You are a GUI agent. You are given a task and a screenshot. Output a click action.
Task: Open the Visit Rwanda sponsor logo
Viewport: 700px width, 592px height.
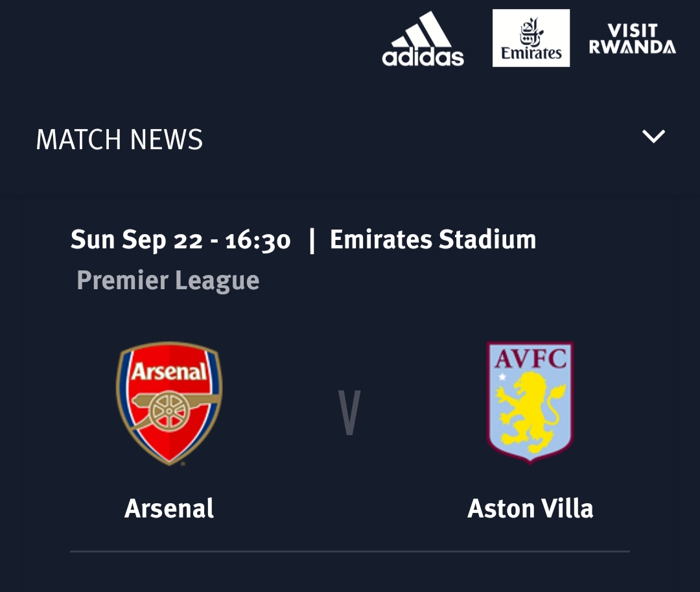(x=632, y=39)
